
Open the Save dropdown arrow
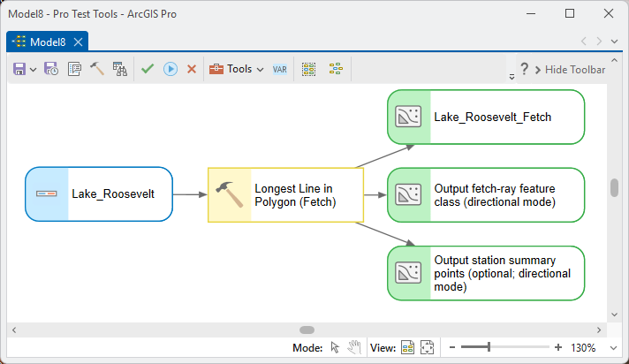34,70
